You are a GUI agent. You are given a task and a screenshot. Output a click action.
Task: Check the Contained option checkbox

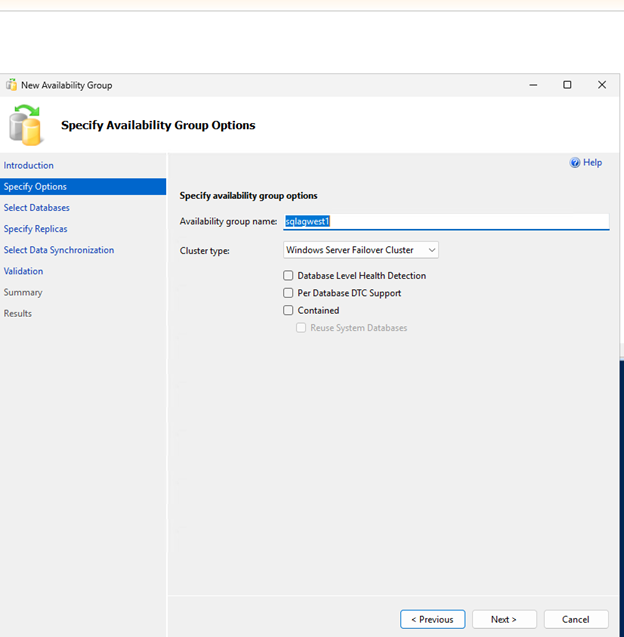pyautogui.click(x=288, y=311)
